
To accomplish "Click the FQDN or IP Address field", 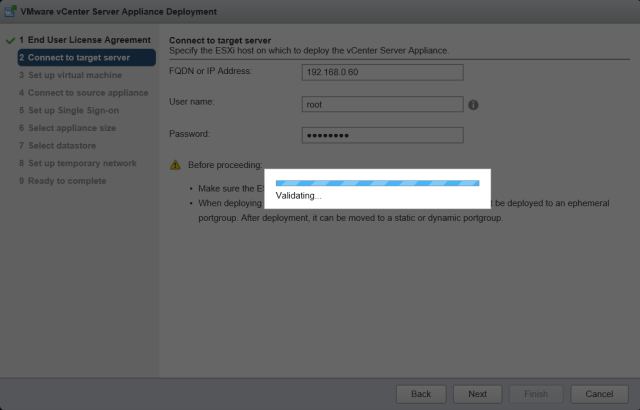I will click(382, 72).
